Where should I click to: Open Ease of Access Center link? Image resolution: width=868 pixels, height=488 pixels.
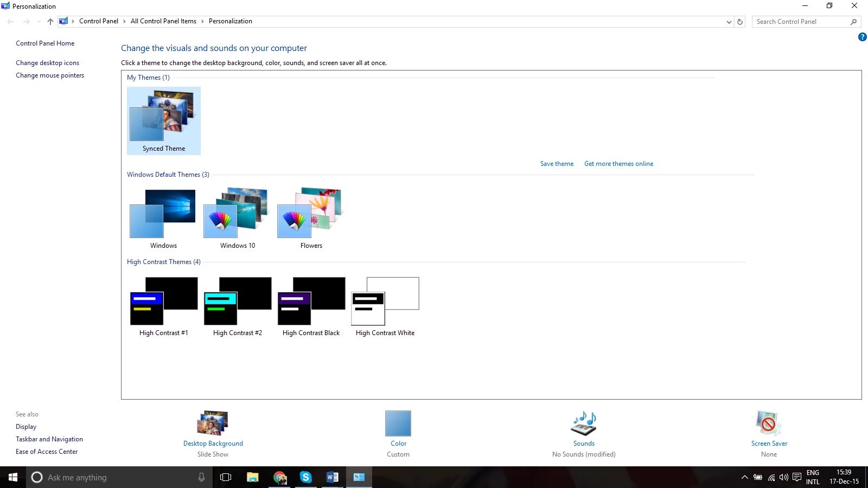click(x=47, y=452)
